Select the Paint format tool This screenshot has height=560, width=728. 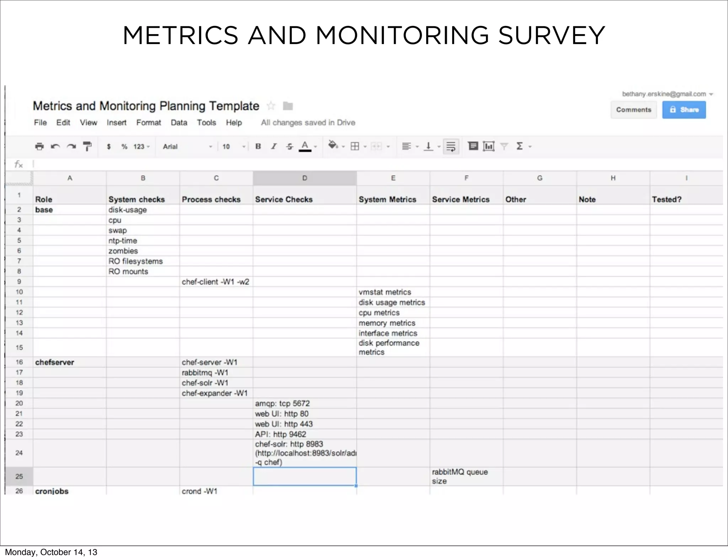tap(87, 146)
